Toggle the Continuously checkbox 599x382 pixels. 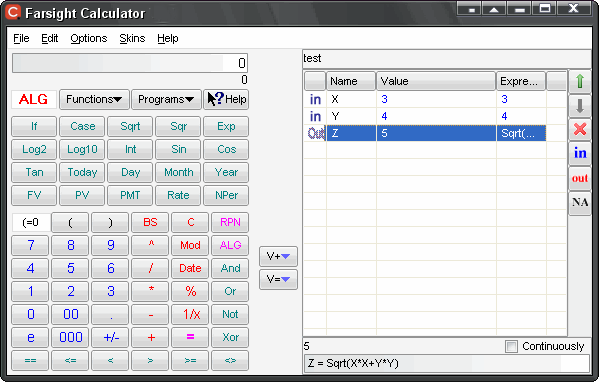511,346
